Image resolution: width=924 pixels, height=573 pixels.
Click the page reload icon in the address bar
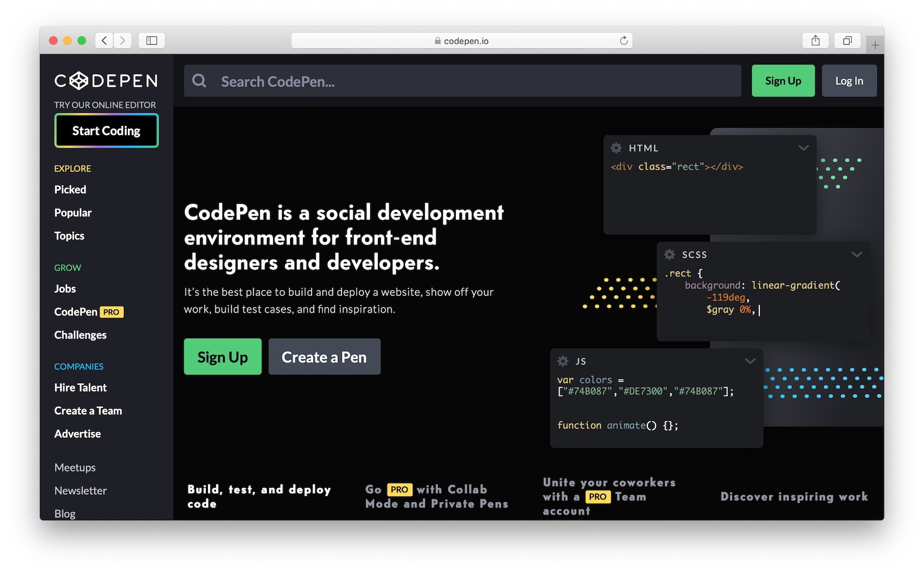[623, 40]
